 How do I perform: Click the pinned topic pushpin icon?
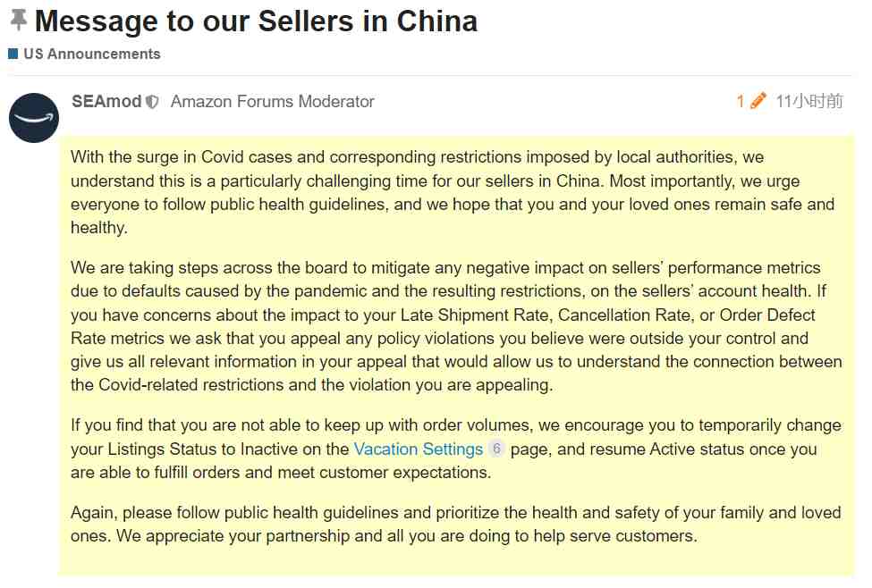pos(18,20)
